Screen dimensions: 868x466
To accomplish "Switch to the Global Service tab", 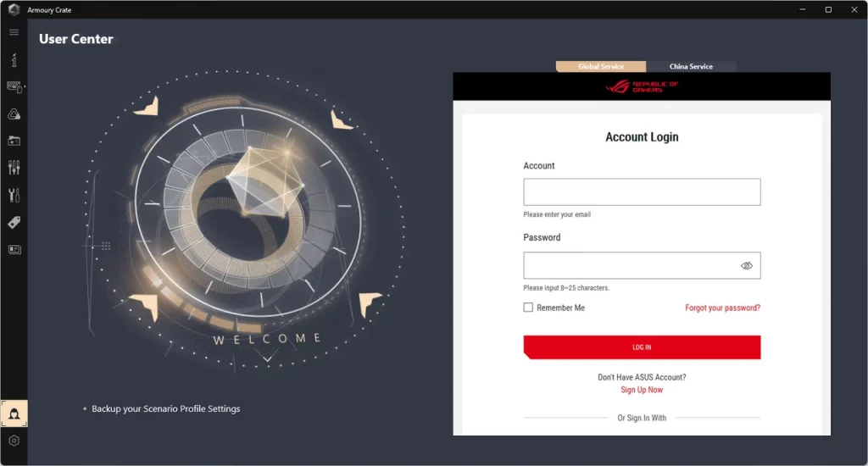I will (x=601, y=66).
